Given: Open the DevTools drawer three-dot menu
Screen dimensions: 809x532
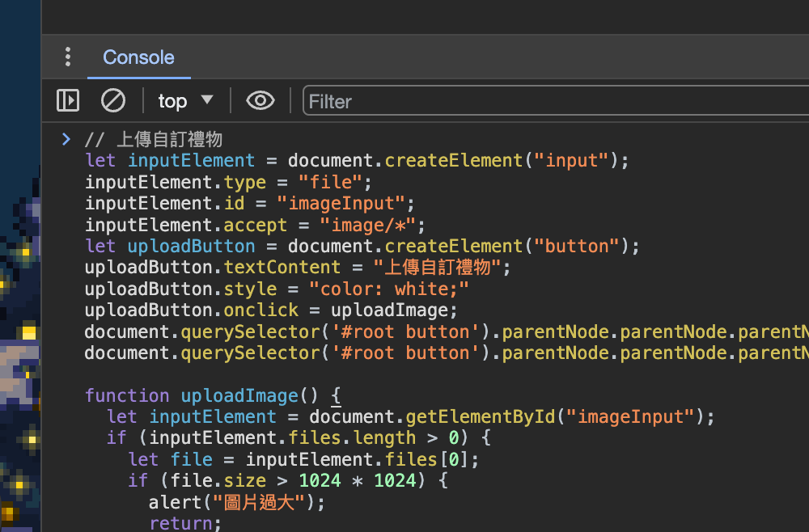Looking at the screenshot, I should tap(68, 57).
